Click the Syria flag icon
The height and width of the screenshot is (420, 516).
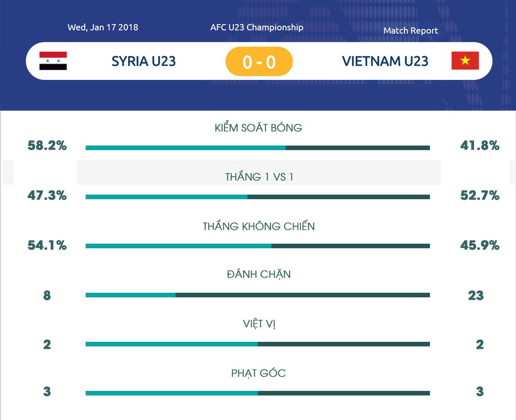pyautogui.click(x=53, y=61)
